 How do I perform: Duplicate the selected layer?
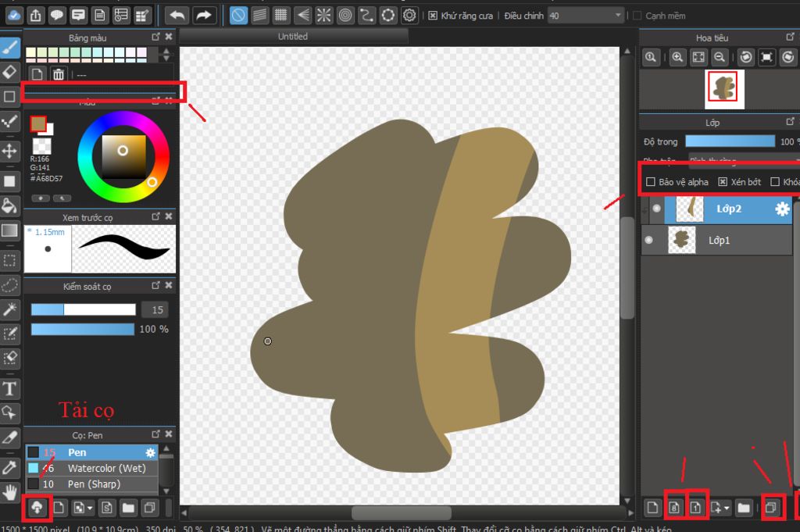pos(771,508)
